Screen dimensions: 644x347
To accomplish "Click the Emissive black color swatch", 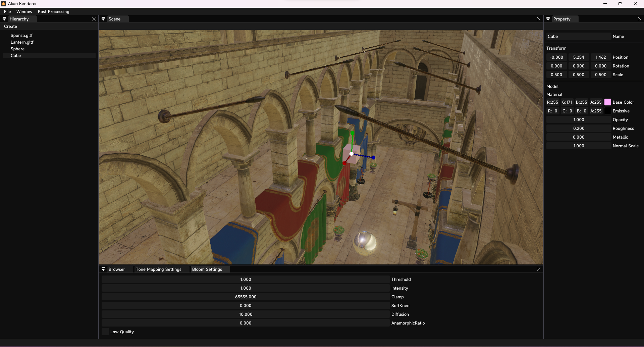I will 608,111.
